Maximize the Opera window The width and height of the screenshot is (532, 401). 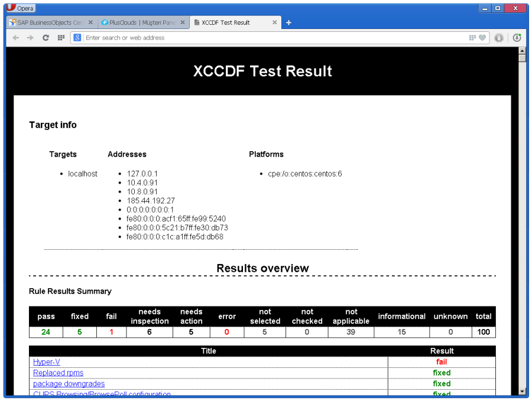(x=498, y=8)
